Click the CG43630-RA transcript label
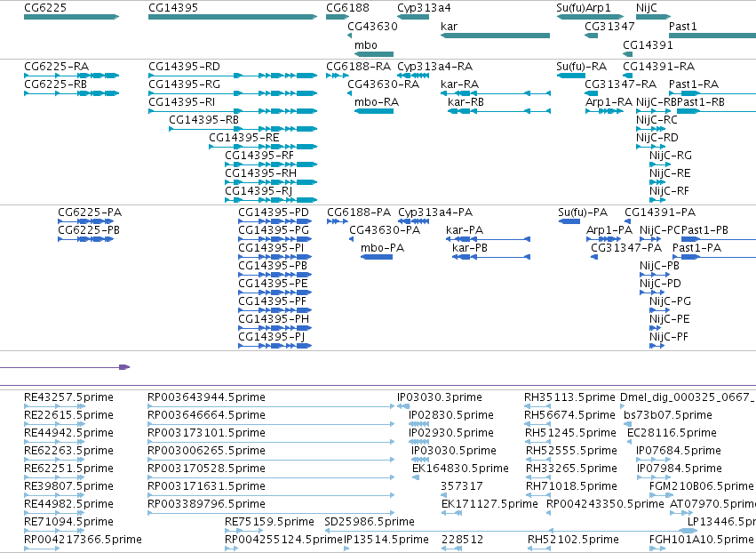 point(383,84)
